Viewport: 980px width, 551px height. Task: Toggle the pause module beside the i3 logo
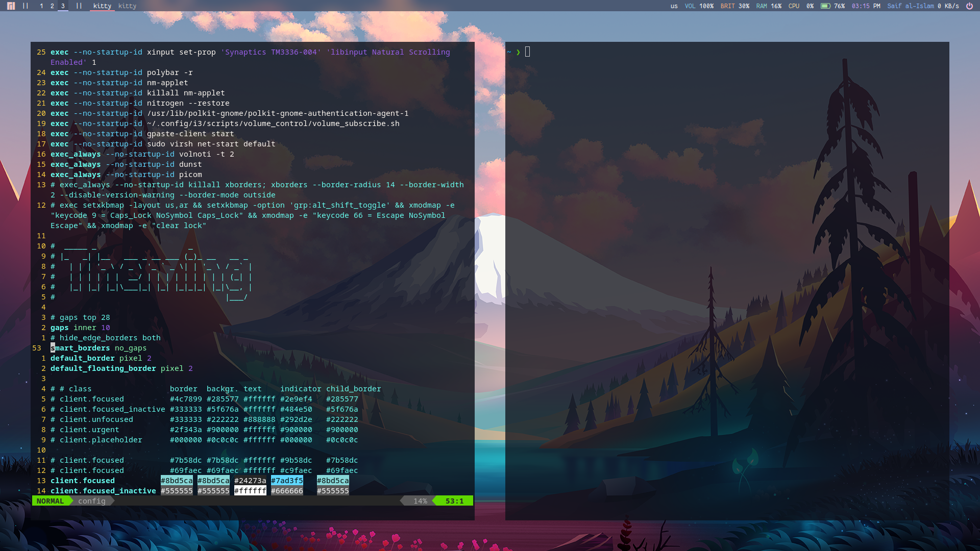pos(26,6)
